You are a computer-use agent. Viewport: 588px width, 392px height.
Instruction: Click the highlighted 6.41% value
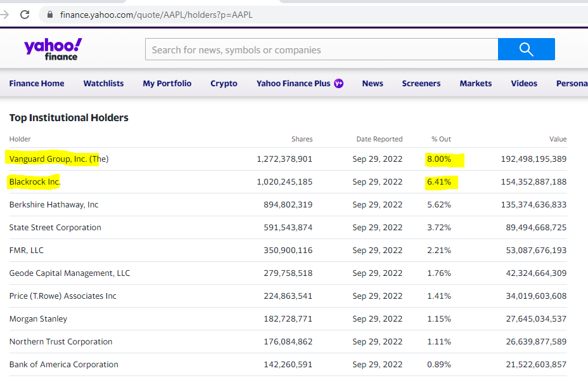pos(439,182)
